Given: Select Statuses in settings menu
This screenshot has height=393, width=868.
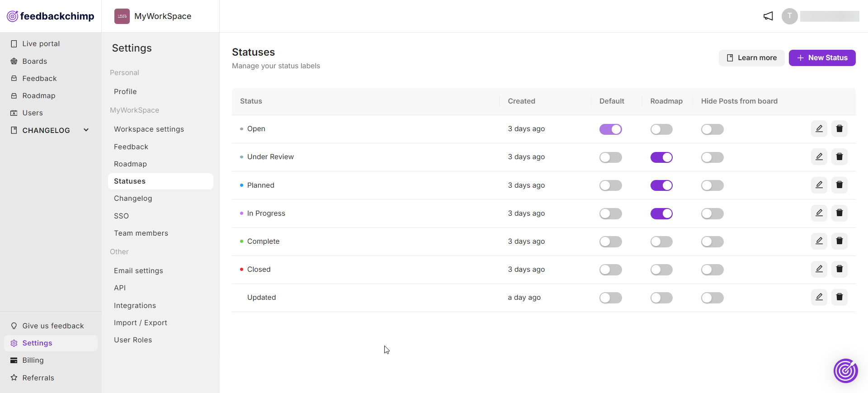Looking at the screenshot, I should pyautogui.click(x=160, y=181).
